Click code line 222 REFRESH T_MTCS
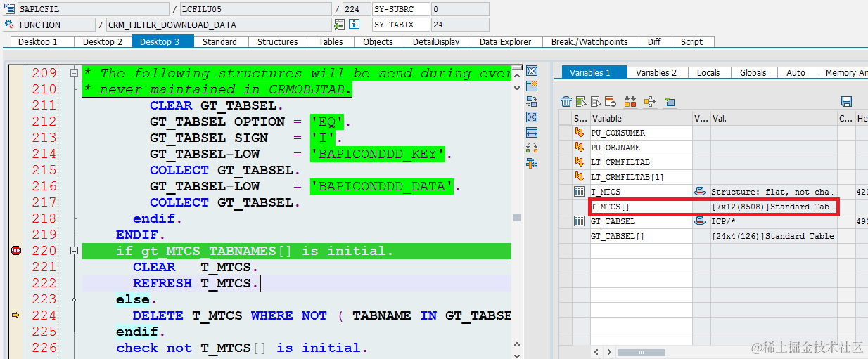The height and width of the screenshot is (359, 868). tap(297, 283)
